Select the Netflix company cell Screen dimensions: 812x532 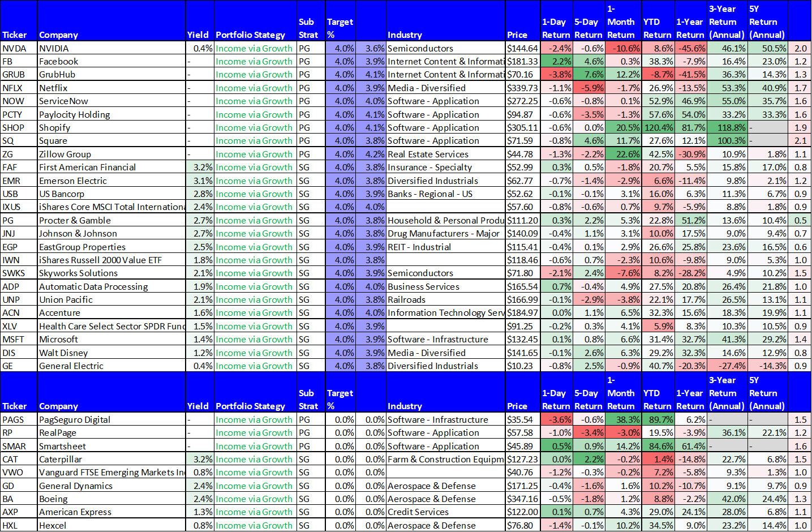(x=111, y=88)
